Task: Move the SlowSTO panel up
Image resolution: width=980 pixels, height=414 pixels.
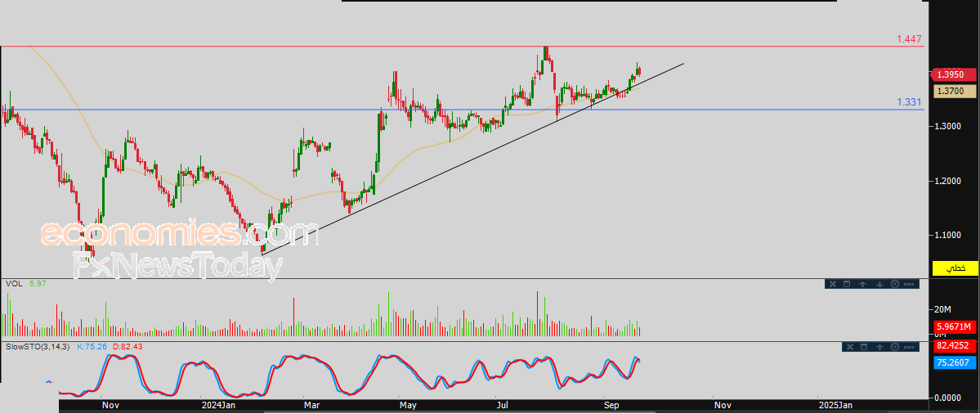Action: point(880,347)
